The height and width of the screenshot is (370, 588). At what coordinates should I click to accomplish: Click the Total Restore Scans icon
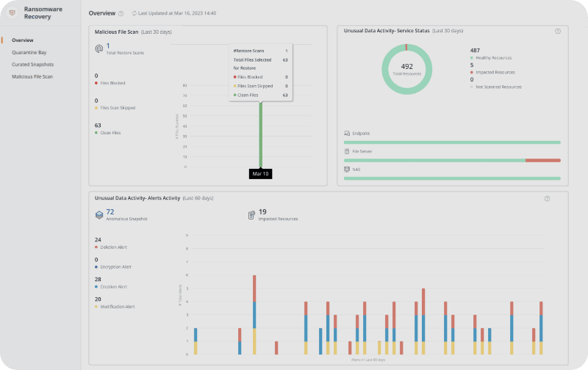(99, 48)
